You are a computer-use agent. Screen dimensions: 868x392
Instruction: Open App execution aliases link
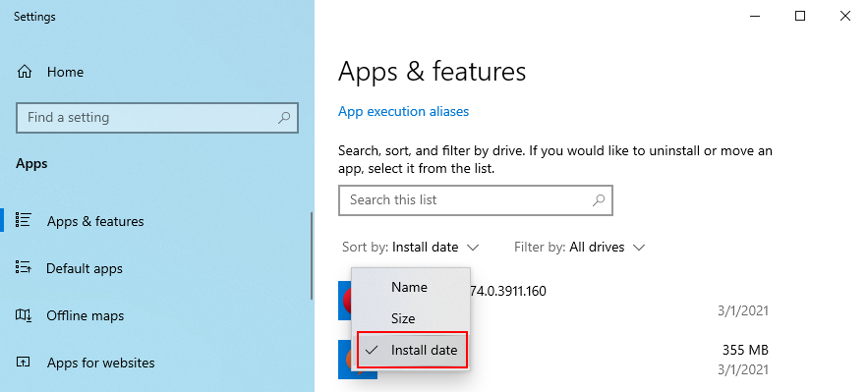tap(404, 111)
